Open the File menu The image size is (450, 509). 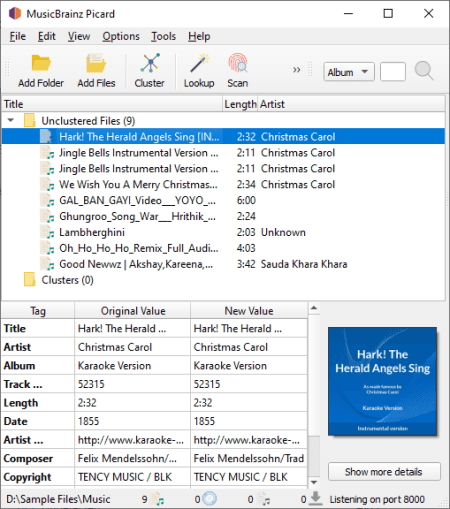17,36
